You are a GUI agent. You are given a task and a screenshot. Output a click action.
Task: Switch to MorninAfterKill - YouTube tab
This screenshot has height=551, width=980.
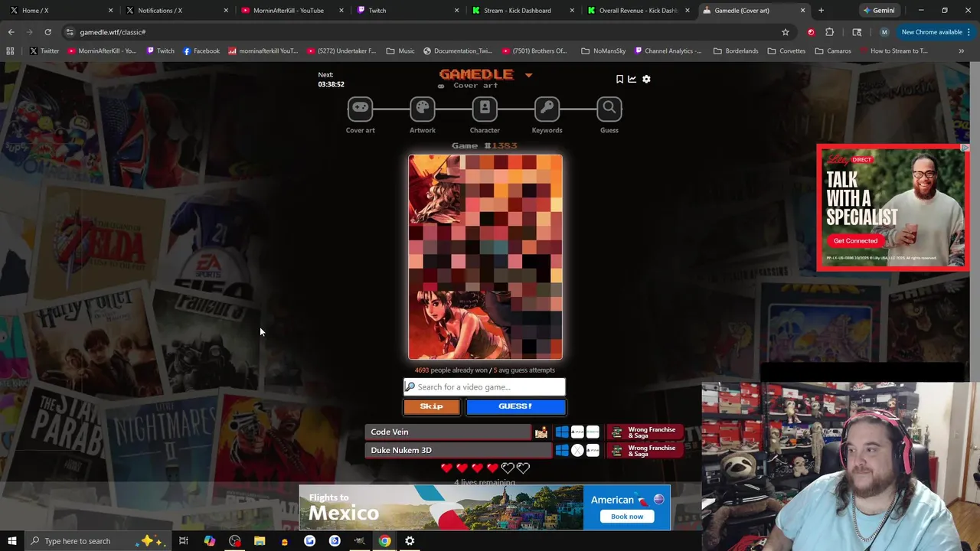292,11
